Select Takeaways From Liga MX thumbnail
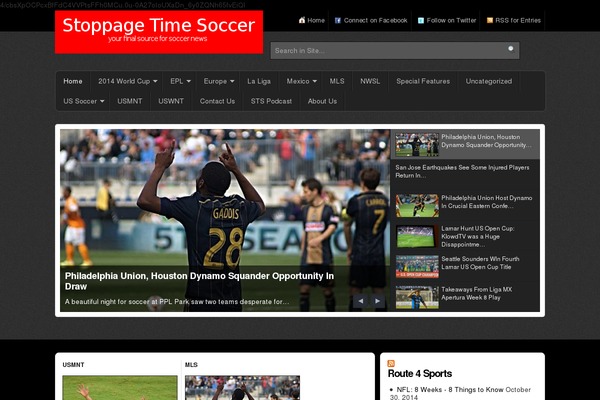Image resolution: width=600 pixels, height=400 pixels. 417,297
